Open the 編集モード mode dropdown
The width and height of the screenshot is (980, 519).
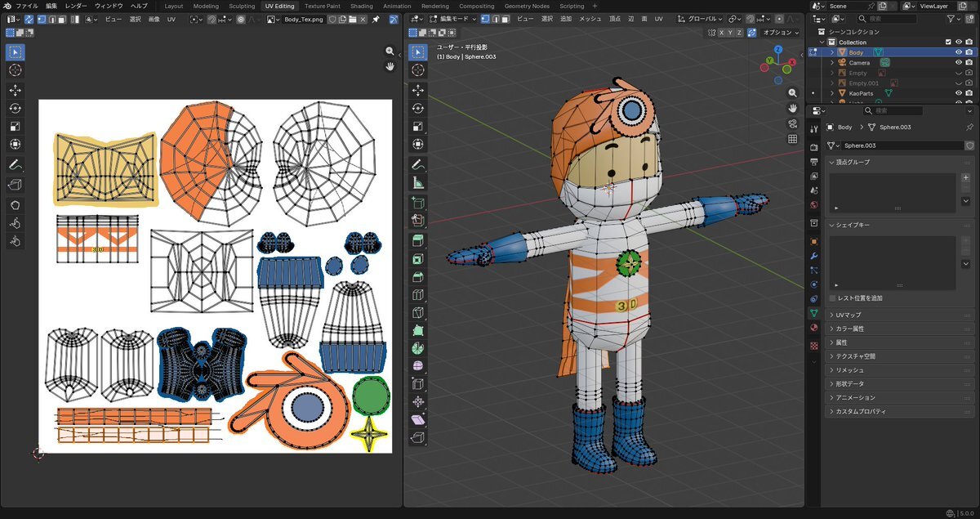(x=456, y=18)
